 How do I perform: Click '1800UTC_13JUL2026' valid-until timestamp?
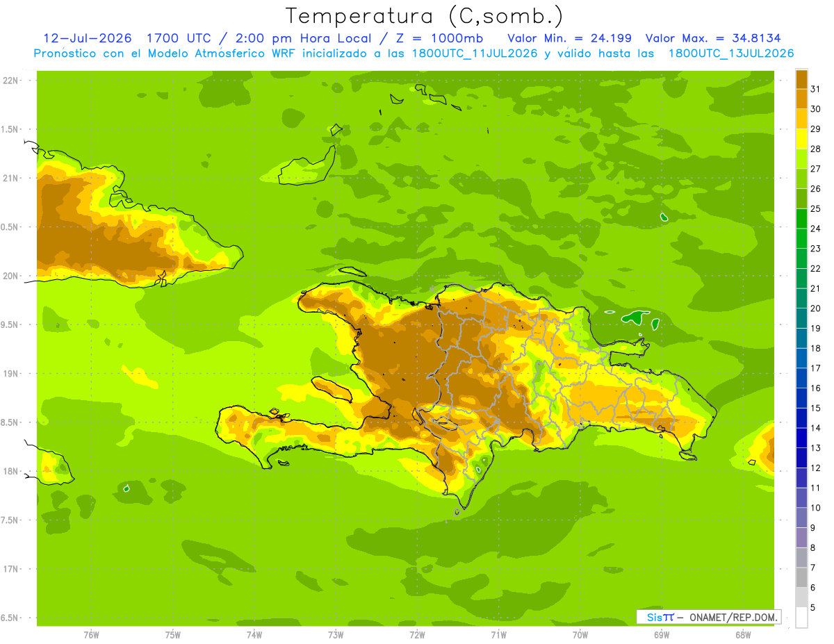(x=731, y=53)
